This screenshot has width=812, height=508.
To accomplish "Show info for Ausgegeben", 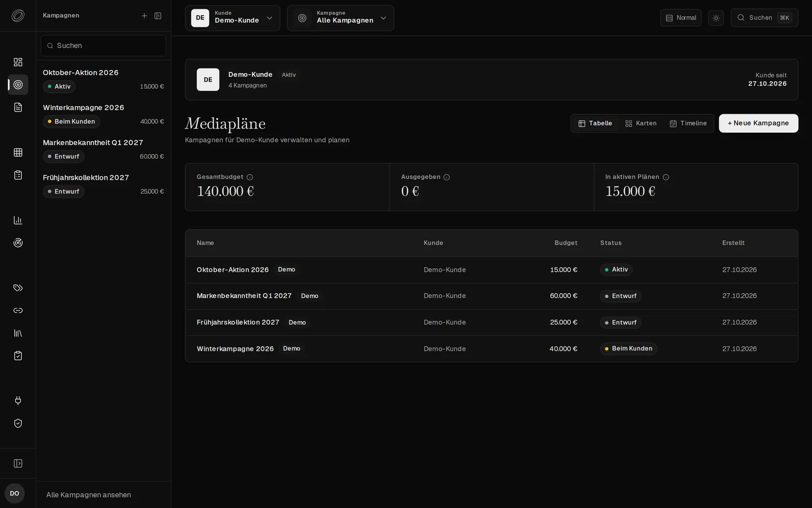I will (x=447, y=177).
